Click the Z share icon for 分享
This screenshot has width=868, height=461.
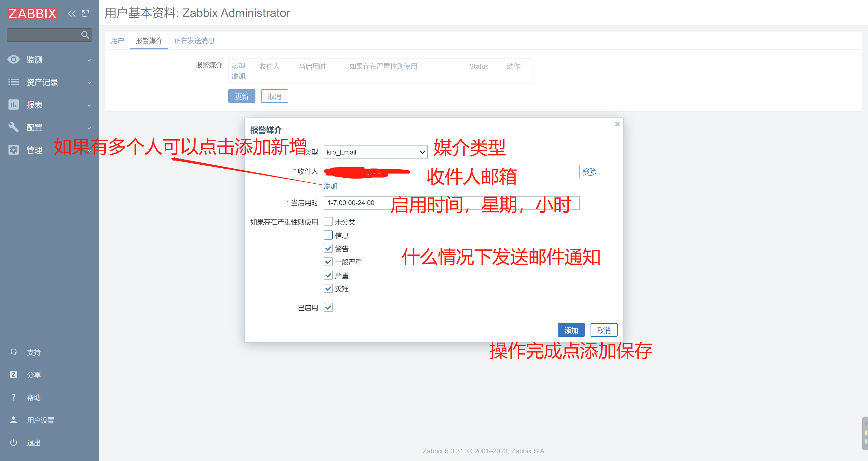[14, 375]
